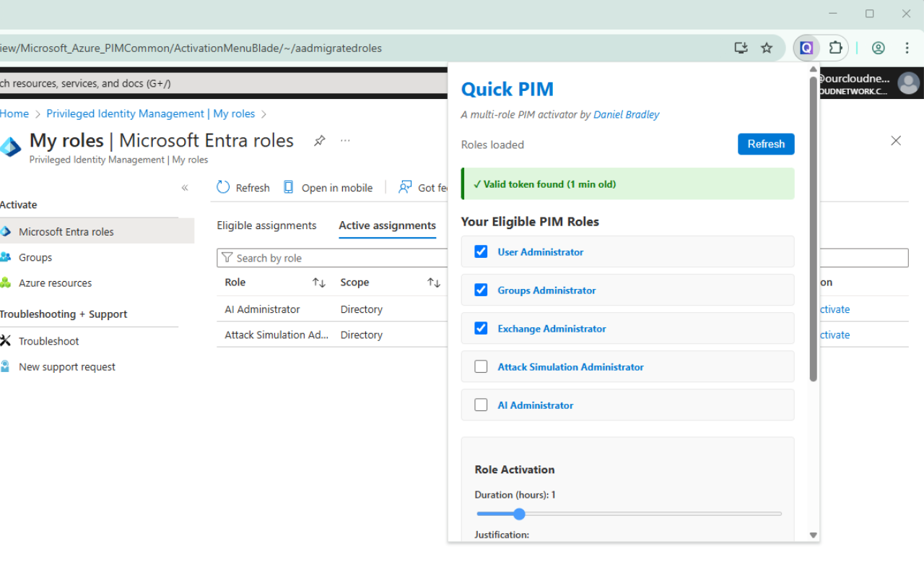Pin the My roles blade
This screenshot has height=578, width=924.
pos(319,141)
